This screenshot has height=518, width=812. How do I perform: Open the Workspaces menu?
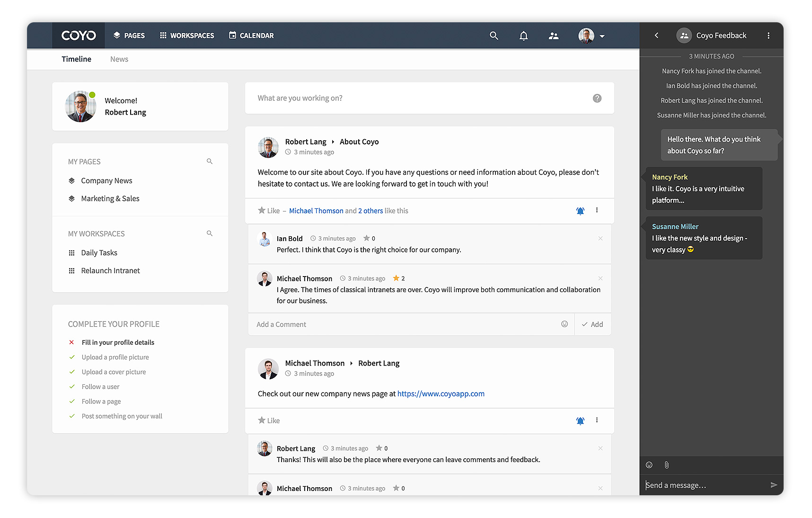point(187,36)
